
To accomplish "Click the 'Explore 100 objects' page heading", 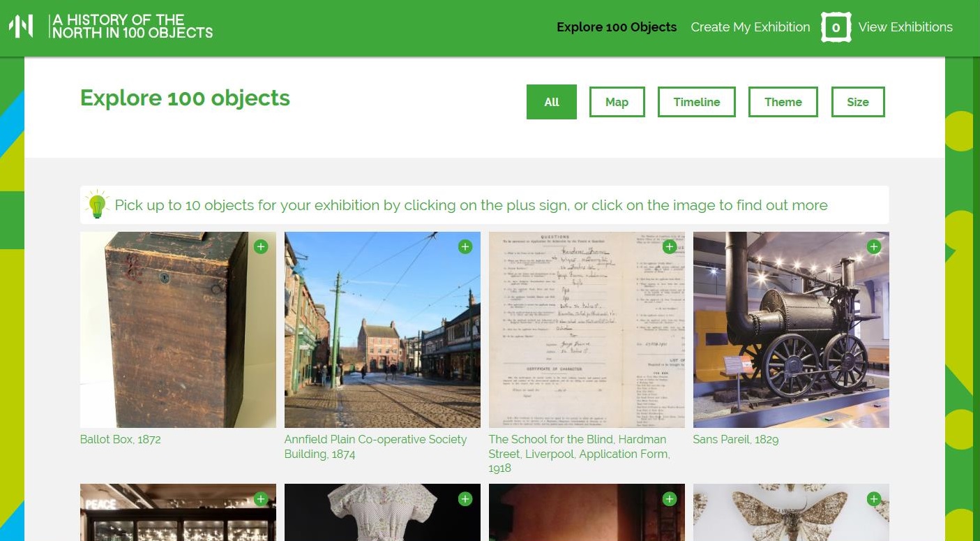I will (185, 98).
